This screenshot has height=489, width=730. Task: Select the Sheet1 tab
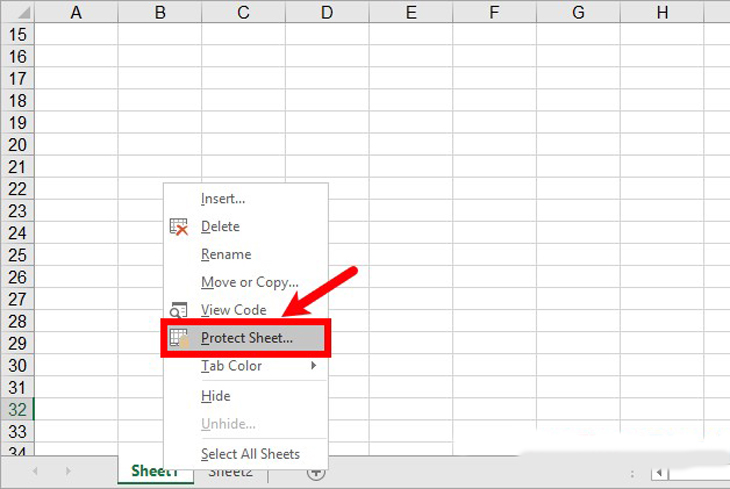coord(154,472)
